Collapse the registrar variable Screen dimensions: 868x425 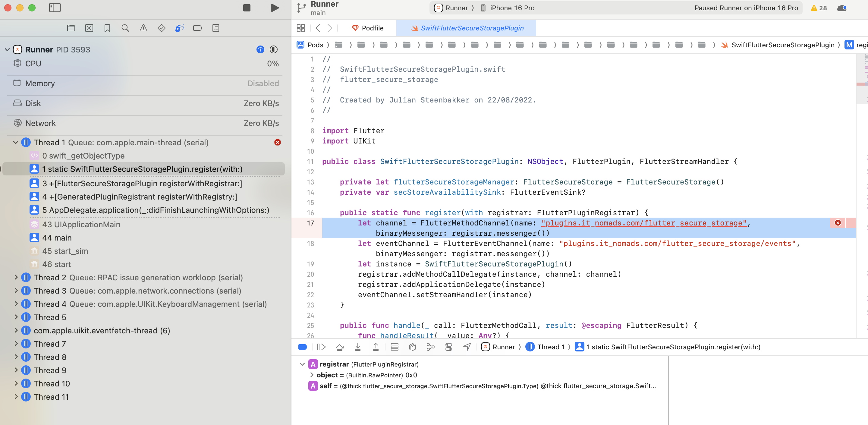(302, 364)
